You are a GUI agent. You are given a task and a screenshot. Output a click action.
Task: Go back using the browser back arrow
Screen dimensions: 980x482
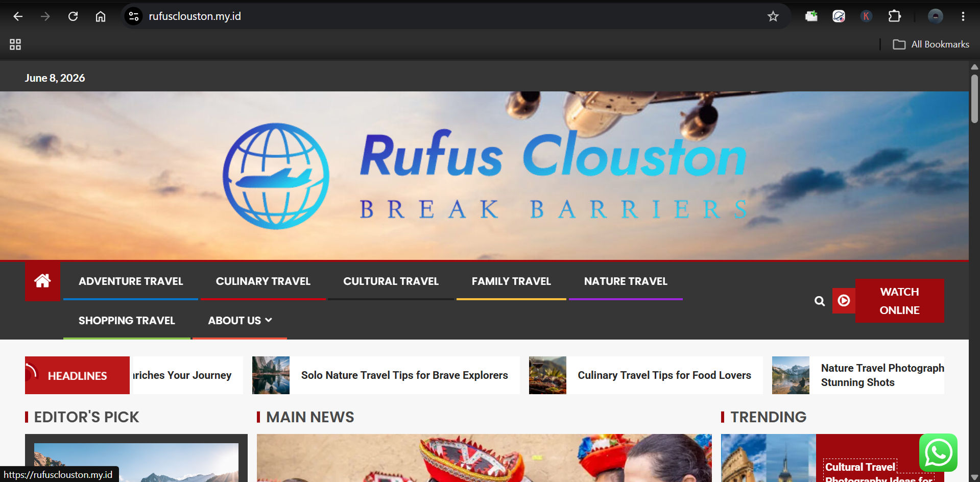pyautogui.click(x=18, y=16)
